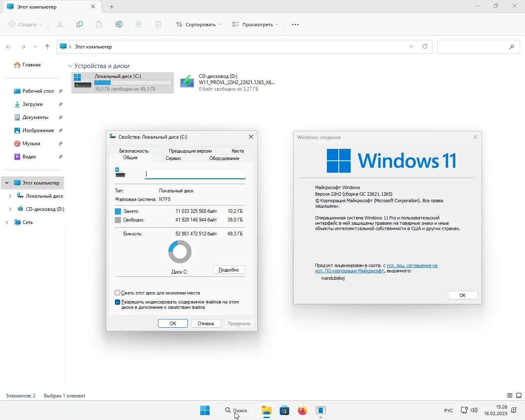Click the Rename icon in toolbar
This screenshot has width=525, height=420.
pos(119,24)
